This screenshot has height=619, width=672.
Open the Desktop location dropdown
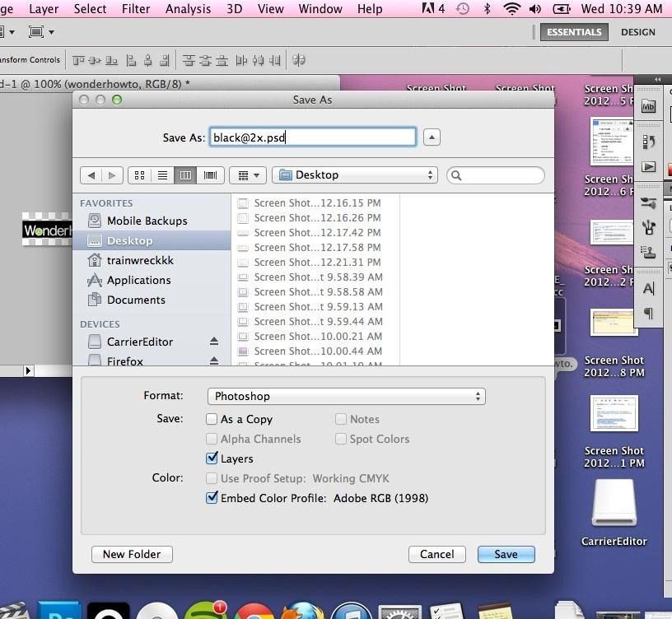coord(355,175)
